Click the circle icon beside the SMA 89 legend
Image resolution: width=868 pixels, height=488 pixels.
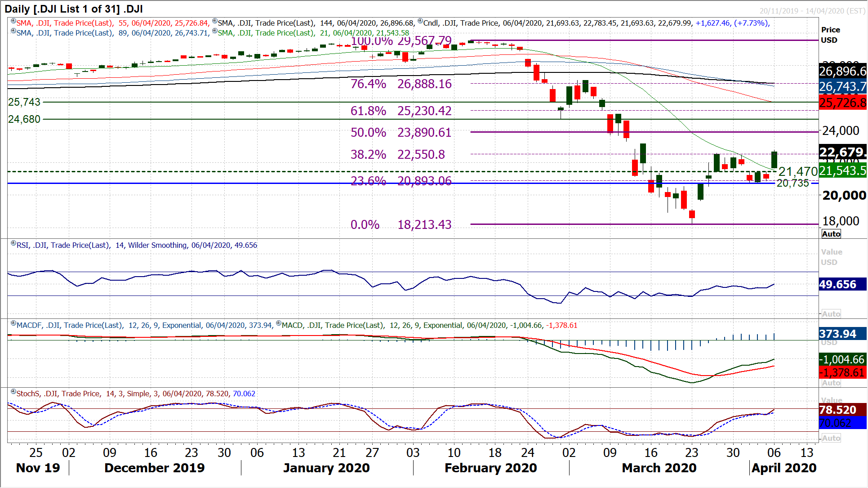(x=13, y=31)
